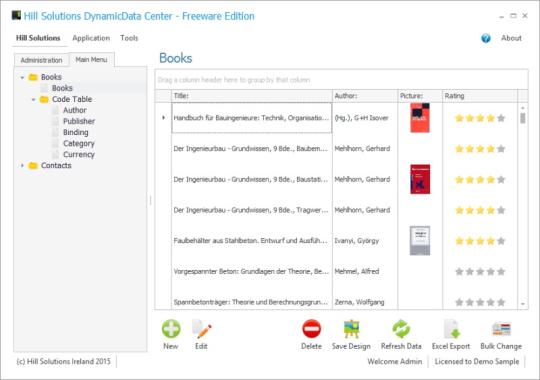Screen dimensions: 540x380
Task: Select Category in the Code Table
Action: [x=79, y=143]
